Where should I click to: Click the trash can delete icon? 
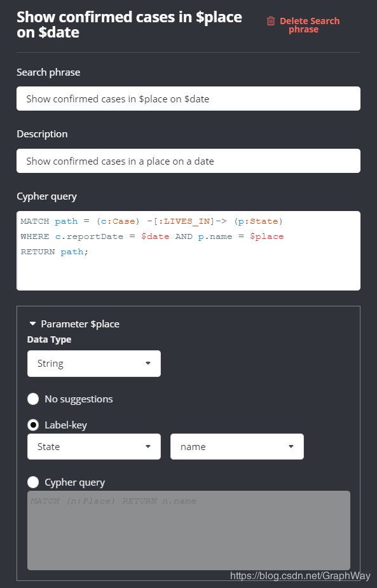271,21
